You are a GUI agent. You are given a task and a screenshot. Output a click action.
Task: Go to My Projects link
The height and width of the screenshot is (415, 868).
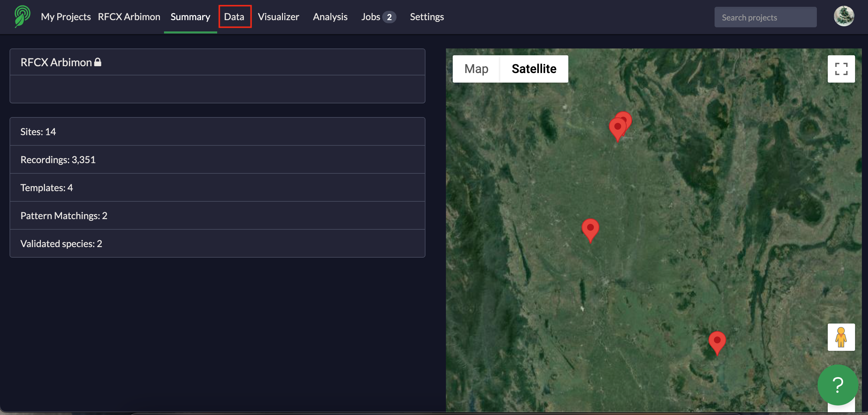coord(66,17)
